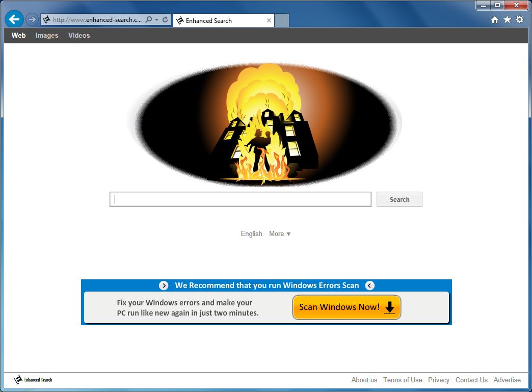Click the Scan Windows Now! button
532x392 pixels.
point(347,307)
